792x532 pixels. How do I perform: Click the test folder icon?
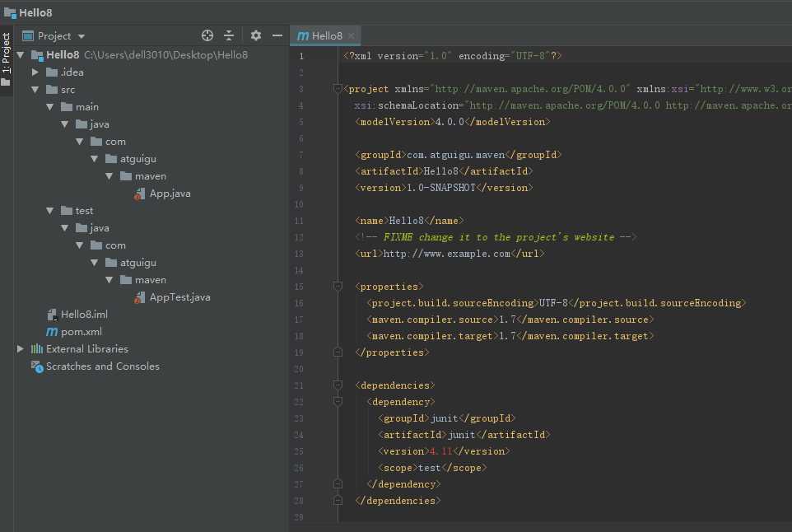[66, 211]
